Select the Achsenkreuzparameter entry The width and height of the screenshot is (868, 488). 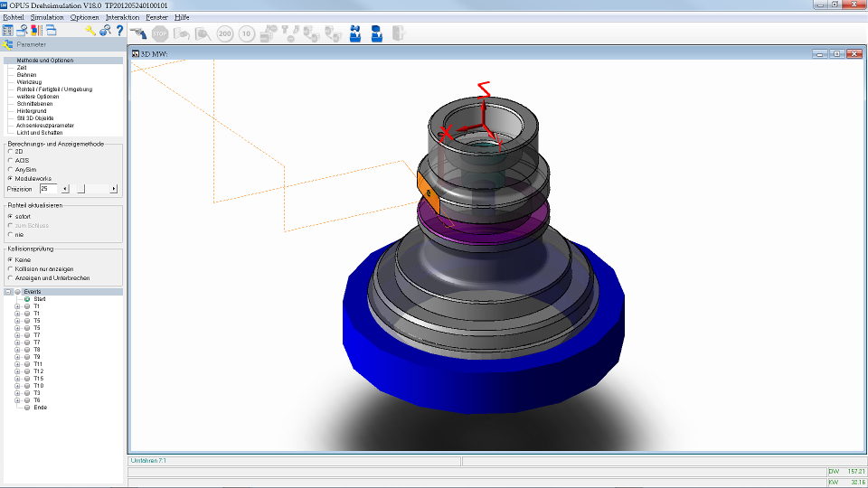pyautogui.click(x=45, y=126)
